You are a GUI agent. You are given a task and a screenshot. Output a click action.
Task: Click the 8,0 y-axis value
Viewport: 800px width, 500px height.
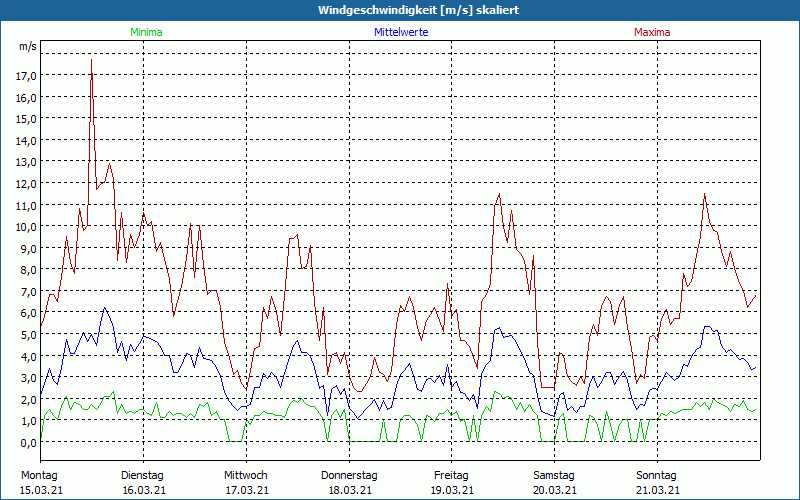(29, 270)
